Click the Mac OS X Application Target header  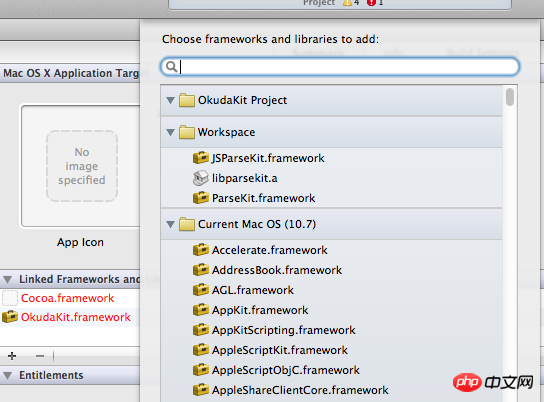coord(71,73)
